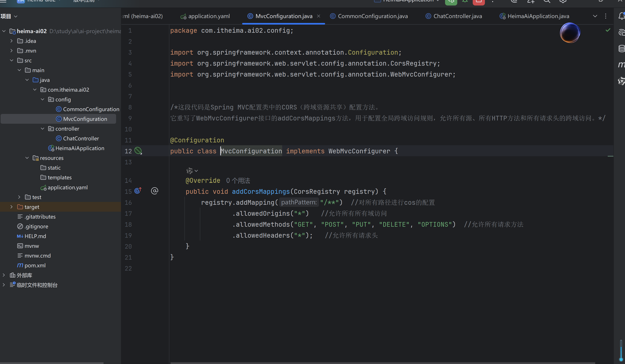This screenshot has height=364, width=625.
Task: Switch to the ChatController.java tab
Action: tap(457, 16)
